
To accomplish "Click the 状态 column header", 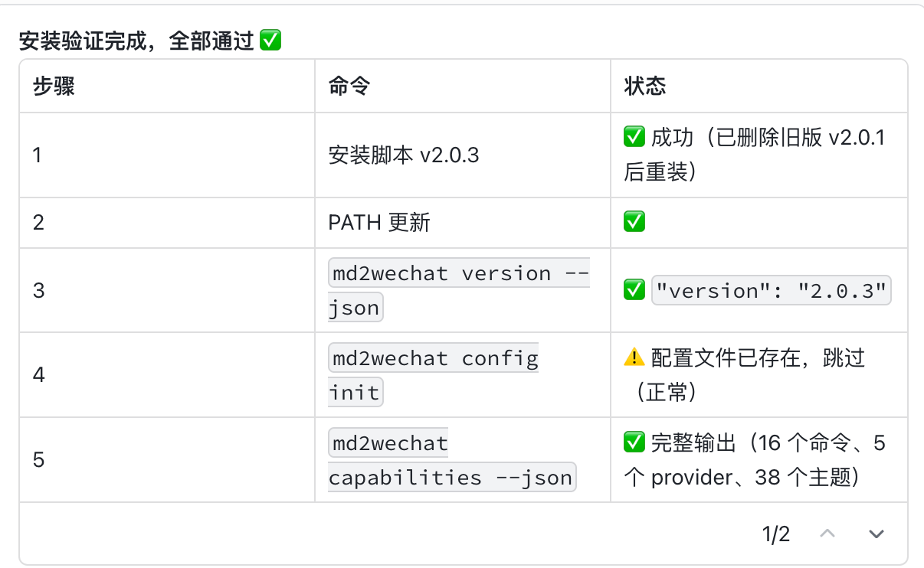I will [645, 87].
